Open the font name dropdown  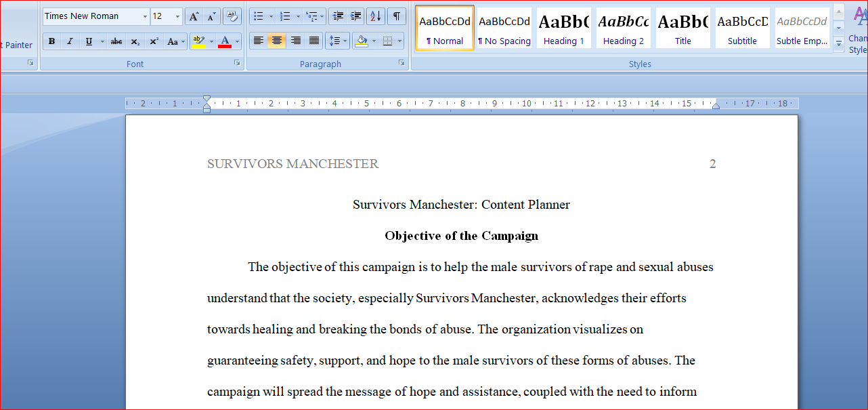[145, 16]
